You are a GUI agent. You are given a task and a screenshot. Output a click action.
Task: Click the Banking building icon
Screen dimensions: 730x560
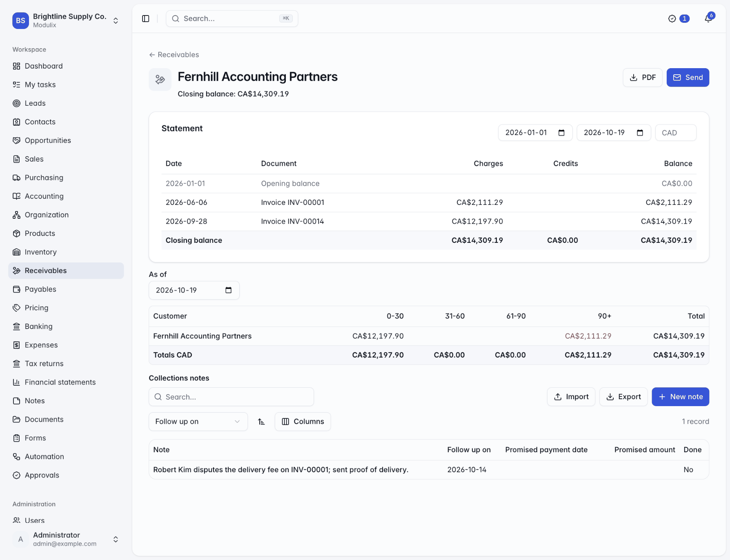click(16, 326)
